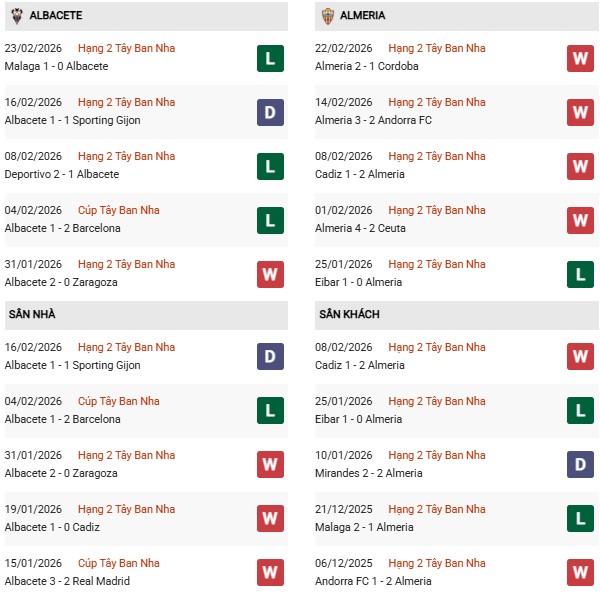600x595 pixels.
Task: Click the W badge for Albacete 3-2 Real Madrid
Action: (x=270, y=573)
